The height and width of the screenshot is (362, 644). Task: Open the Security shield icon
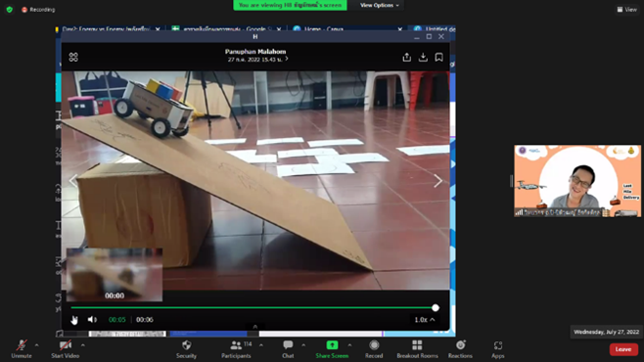click(187, 345)
